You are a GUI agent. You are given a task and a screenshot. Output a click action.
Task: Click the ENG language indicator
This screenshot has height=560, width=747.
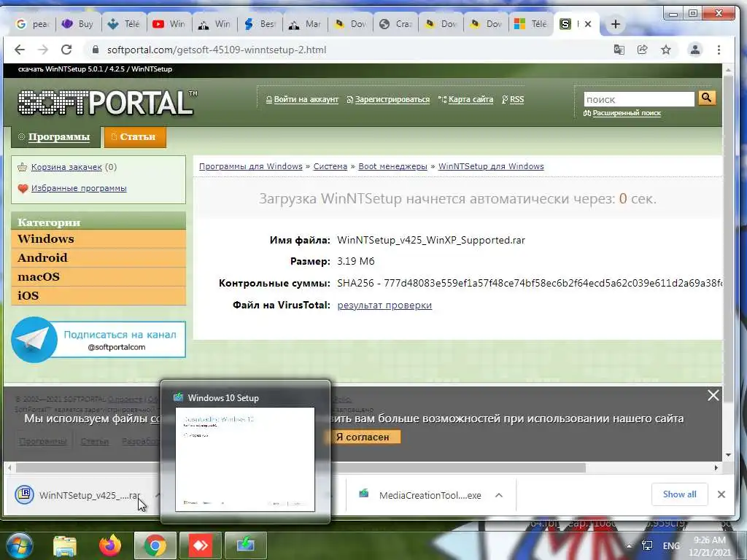click(x=671, y=545)
